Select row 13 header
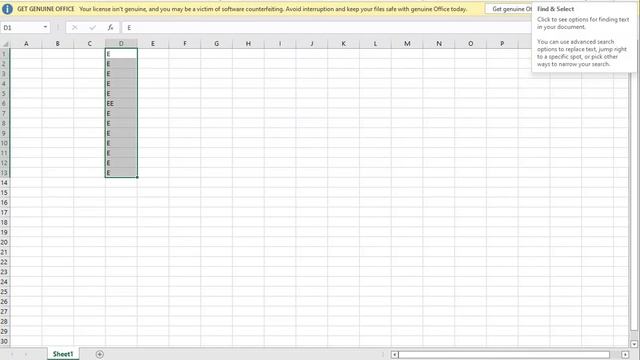Screen dimensions: 640x360 (4, 173)
